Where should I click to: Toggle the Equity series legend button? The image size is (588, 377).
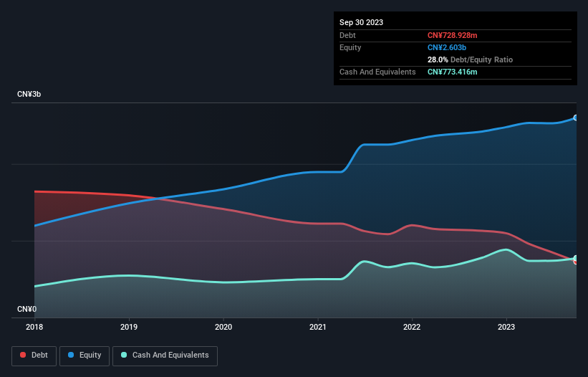(x=85, y=356)
